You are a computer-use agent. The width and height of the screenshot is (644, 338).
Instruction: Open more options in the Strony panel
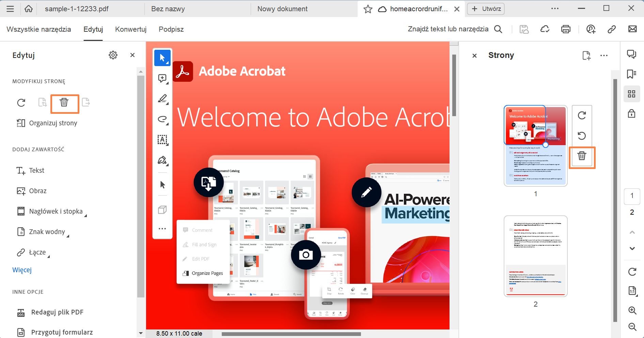604,56
